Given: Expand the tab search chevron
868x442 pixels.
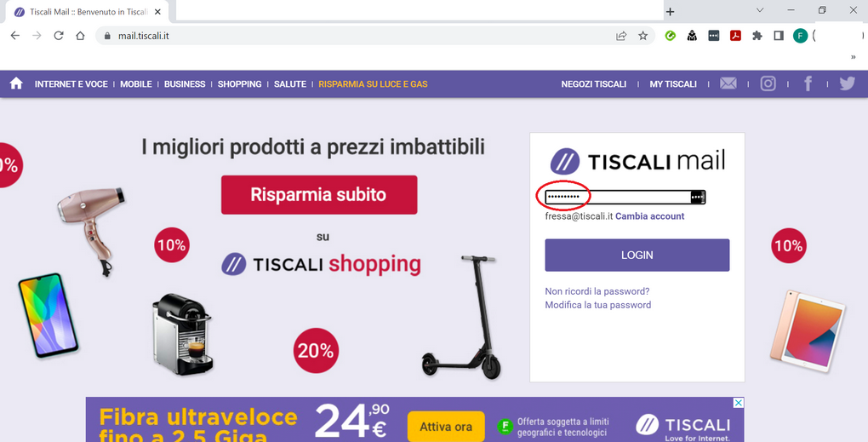Looking at the screenshot, I should [760, 10].
